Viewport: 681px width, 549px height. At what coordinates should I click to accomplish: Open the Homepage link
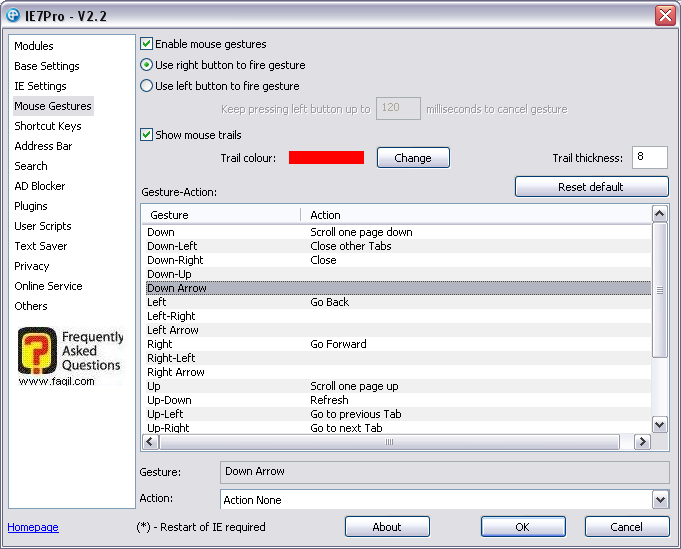tap(33, 527)
